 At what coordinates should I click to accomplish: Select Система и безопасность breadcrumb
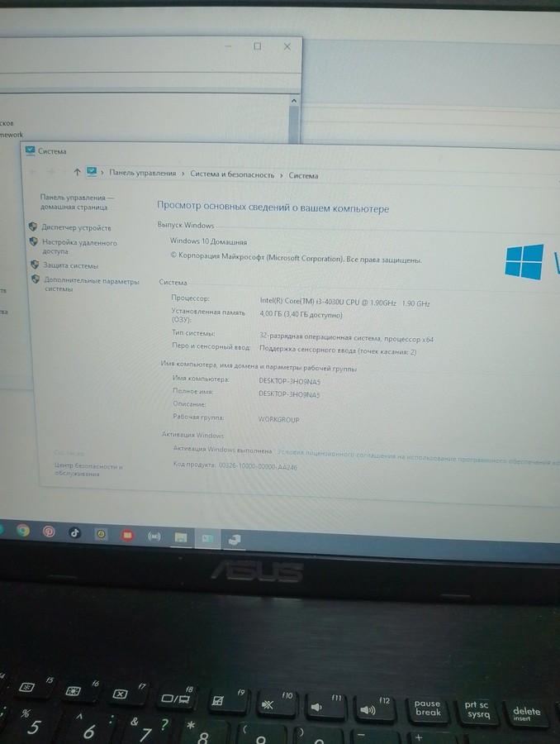point(232,174)
